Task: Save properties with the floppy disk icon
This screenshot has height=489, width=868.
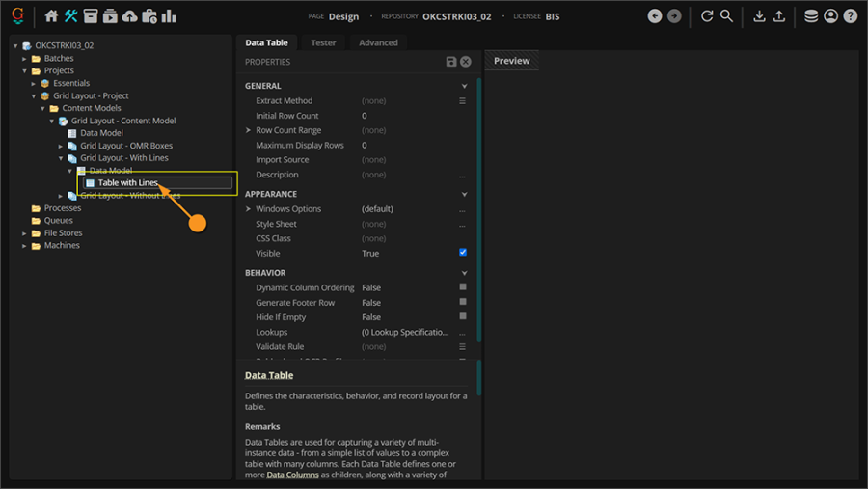Action: 450,62
